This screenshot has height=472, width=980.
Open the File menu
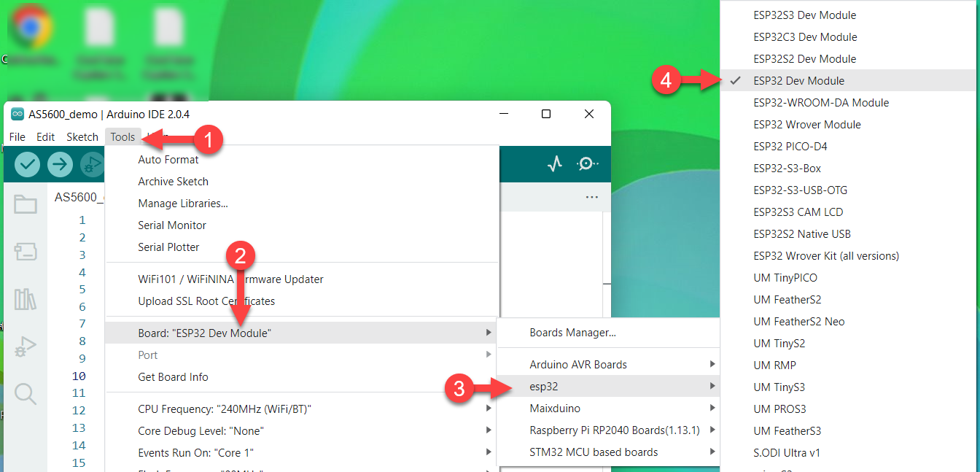[x=17, y=137]
